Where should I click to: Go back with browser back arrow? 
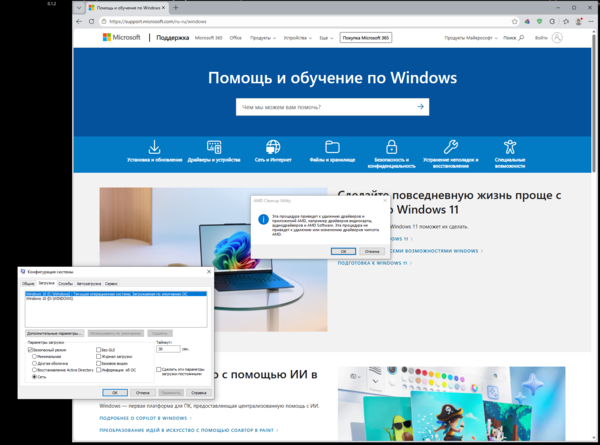(x=79, y=21)
